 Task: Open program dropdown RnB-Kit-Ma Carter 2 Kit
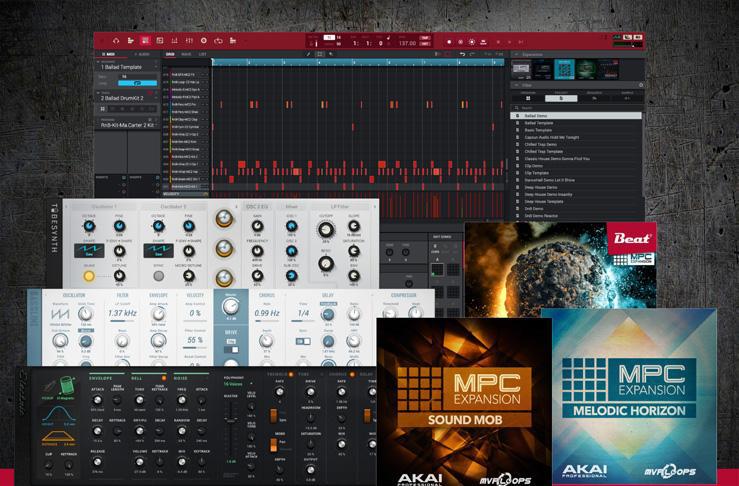pos(127,125)
